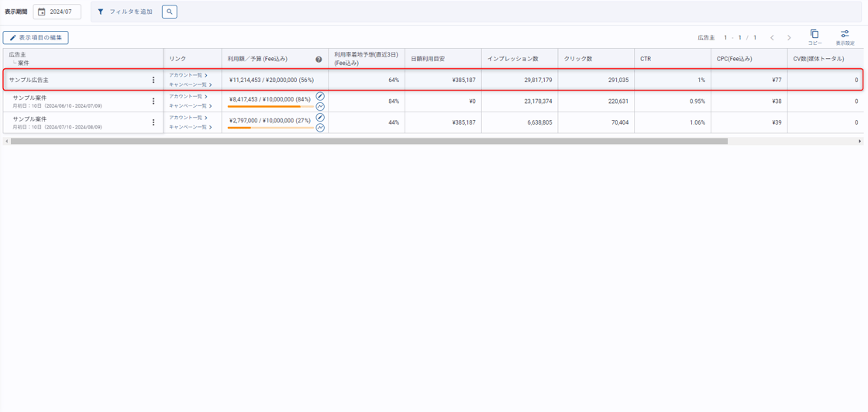Image resolution: width=868 pixels, height=412 pixels.
Task: Open three-dot menu for second サンプル案件 row
Action: [153, 122]
